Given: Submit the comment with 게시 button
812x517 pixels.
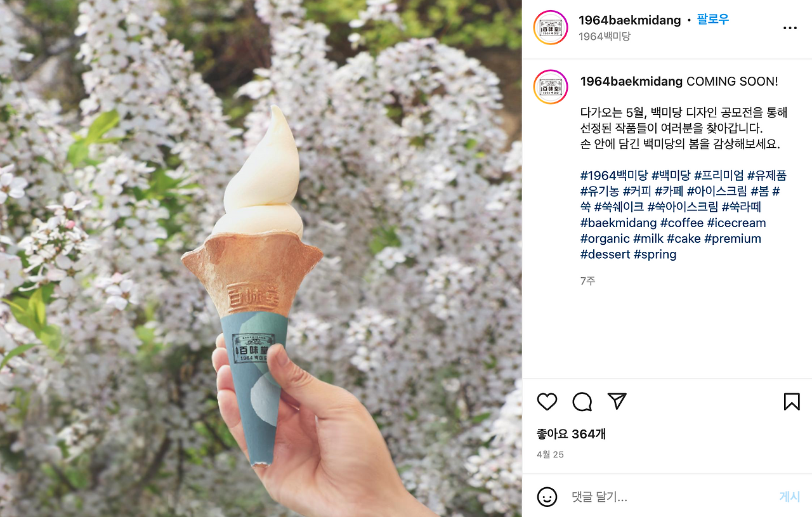Looking at the screenshot, I should click(790, 497).
